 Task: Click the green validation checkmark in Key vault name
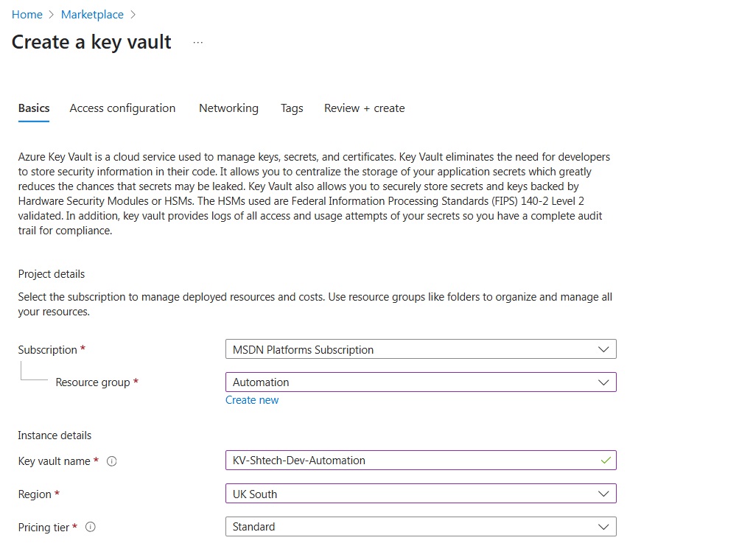tap(606, 460)
